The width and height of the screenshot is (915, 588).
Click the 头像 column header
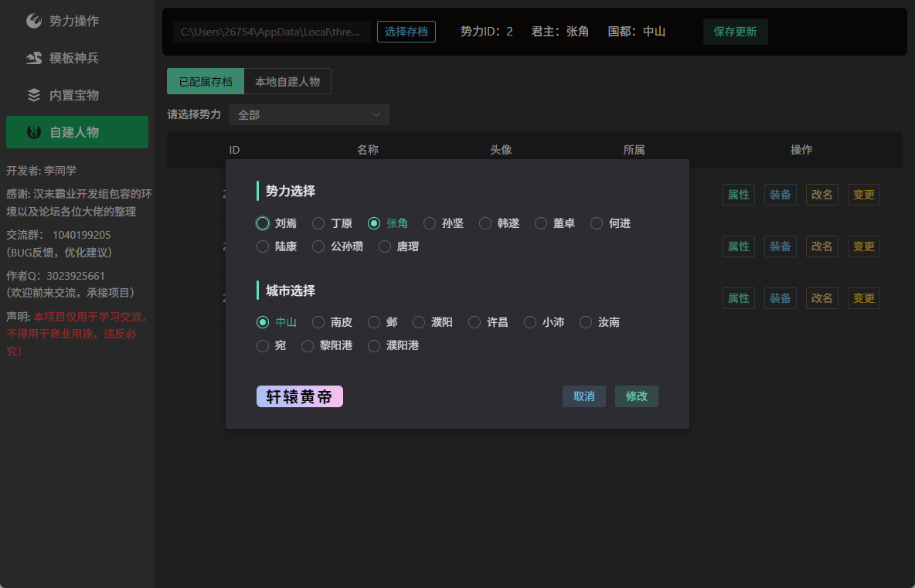501,150
